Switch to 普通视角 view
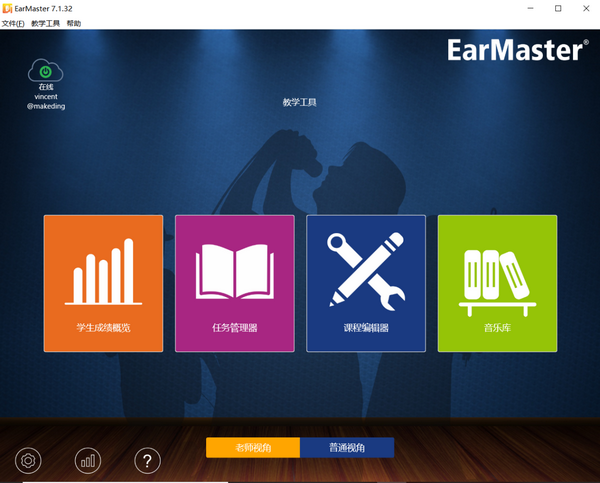Viewport: 600px width, 483px height. [347, 447]
